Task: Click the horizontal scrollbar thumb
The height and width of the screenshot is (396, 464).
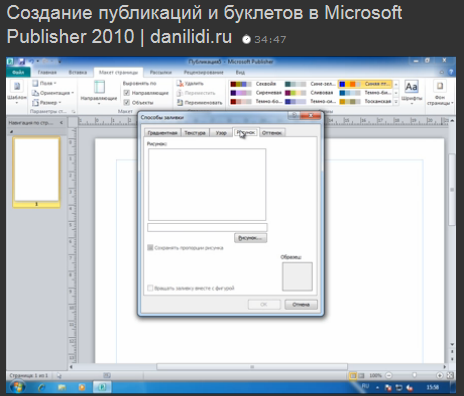Action: click(x=252, y=367)
